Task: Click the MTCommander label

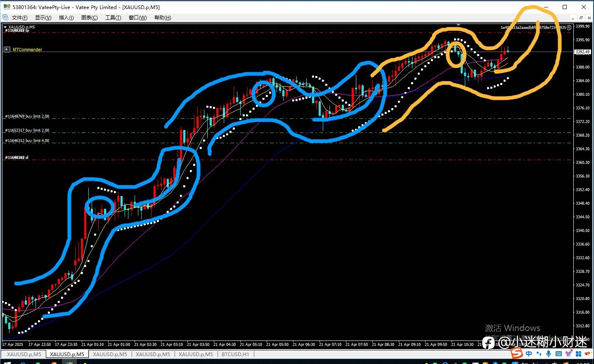Action: click(27, 50)
